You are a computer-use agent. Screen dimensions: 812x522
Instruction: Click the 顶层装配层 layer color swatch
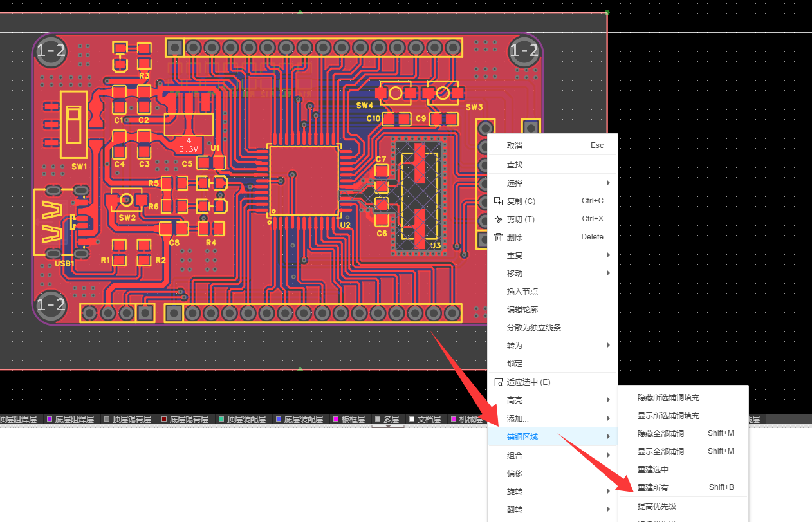222,420
